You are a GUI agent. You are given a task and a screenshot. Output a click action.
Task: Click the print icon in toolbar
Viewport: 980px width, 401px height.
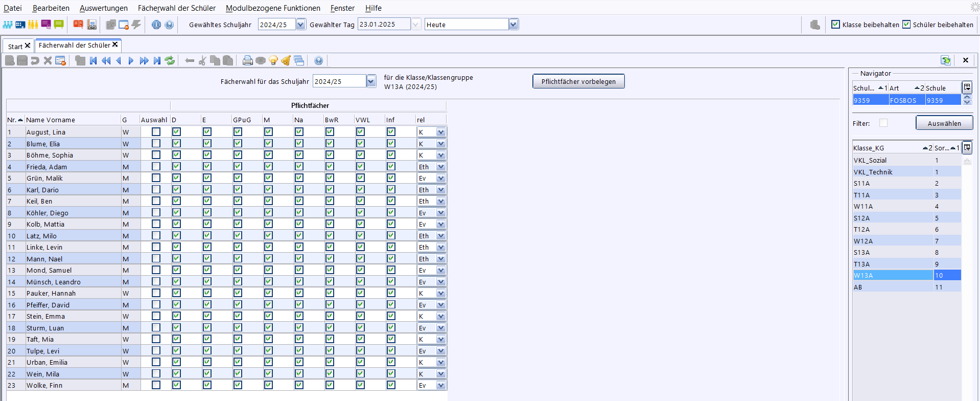[248, 60]
